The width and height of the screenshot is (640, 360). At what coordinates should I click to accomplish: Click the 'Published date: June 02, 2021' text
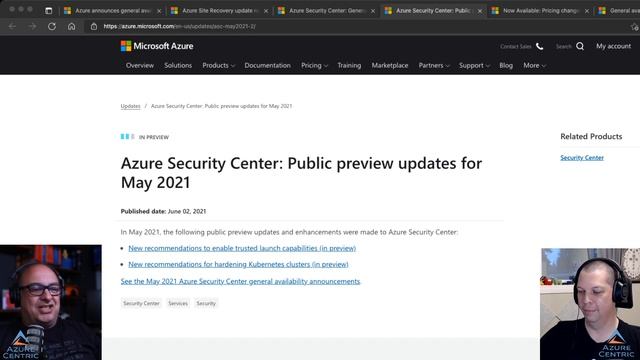163,211
